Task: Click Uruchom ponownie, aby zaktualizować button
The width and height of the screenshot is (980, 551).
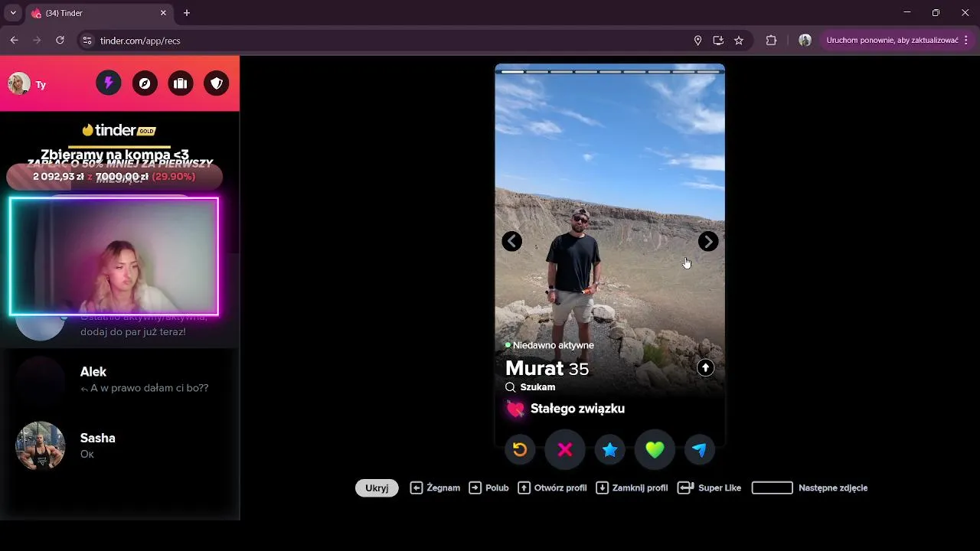Action: point(892,41)
